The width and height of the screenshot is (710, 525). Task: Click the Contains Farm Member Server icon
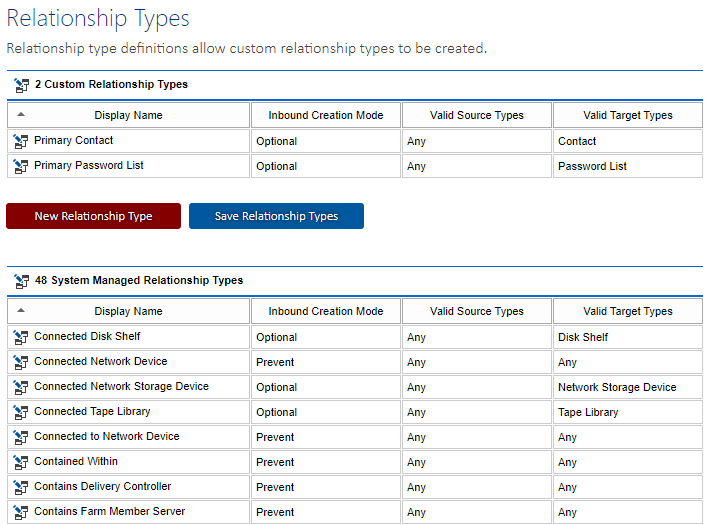coord(21,512)
